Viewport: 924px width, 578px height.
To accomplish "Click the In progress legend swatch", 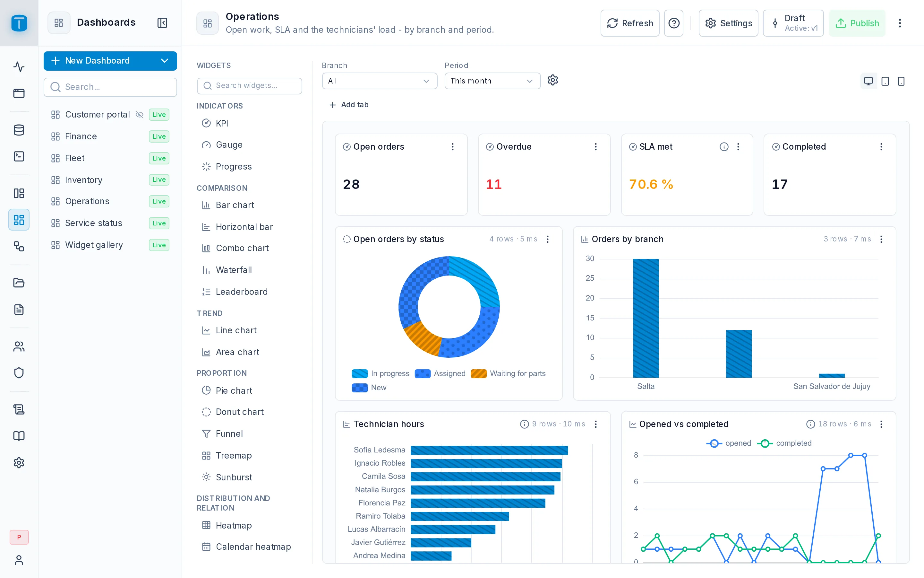I will 360,373.
